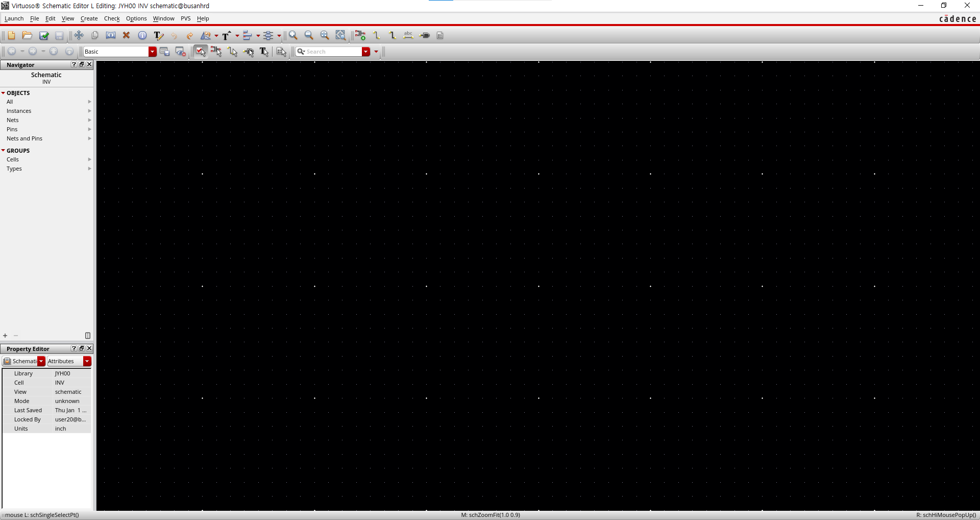Click the View value schematic

pyautogui.click(x=68, y=392)
